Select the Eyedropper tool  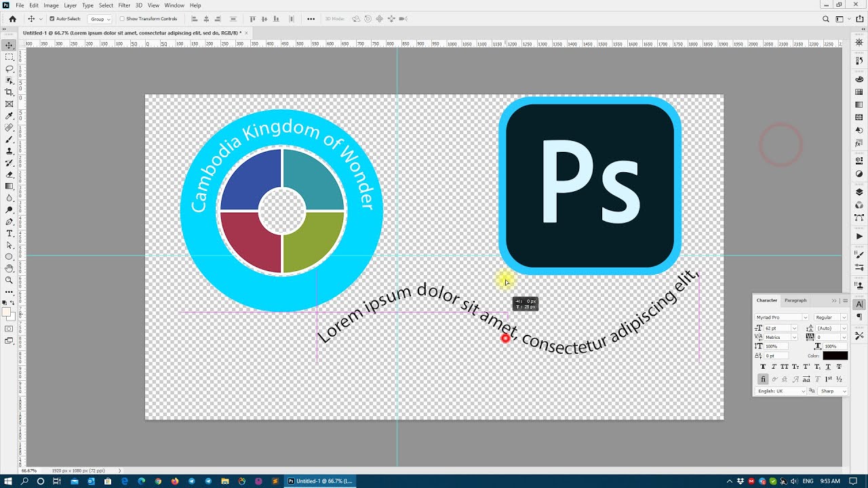[x=9, y=116]
